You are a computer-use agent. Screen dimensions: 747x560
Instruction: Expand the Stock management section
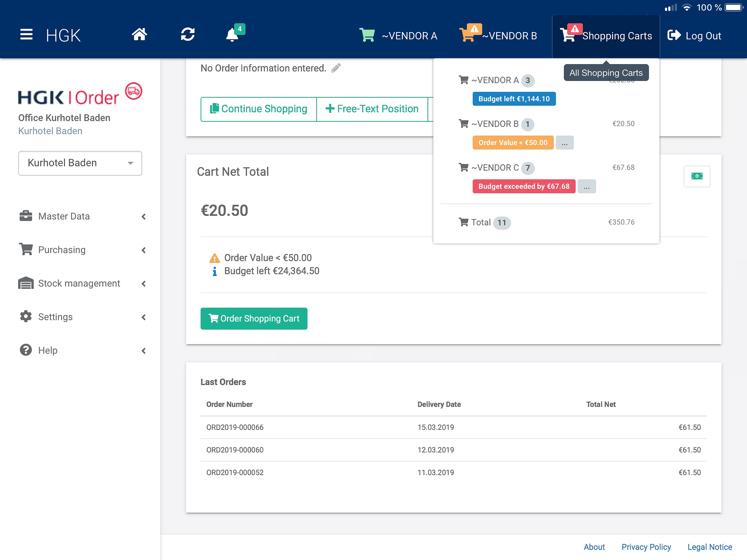83,283
